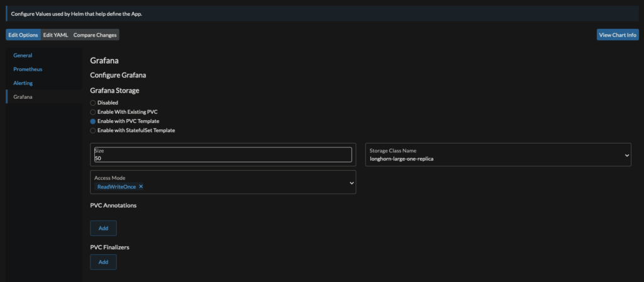Click the View Chart Info button
Image resolution: width=644 pixels, height=282 pixels.
[x=618, y=35]
